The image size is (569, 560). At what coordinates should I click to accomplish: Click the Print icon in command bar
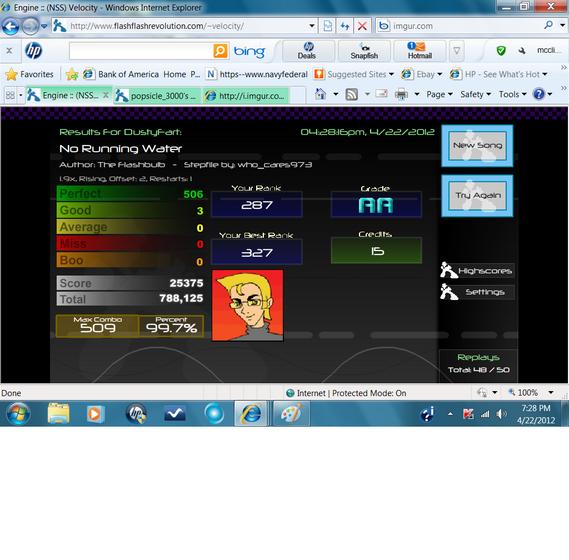[x=401, y=94]
